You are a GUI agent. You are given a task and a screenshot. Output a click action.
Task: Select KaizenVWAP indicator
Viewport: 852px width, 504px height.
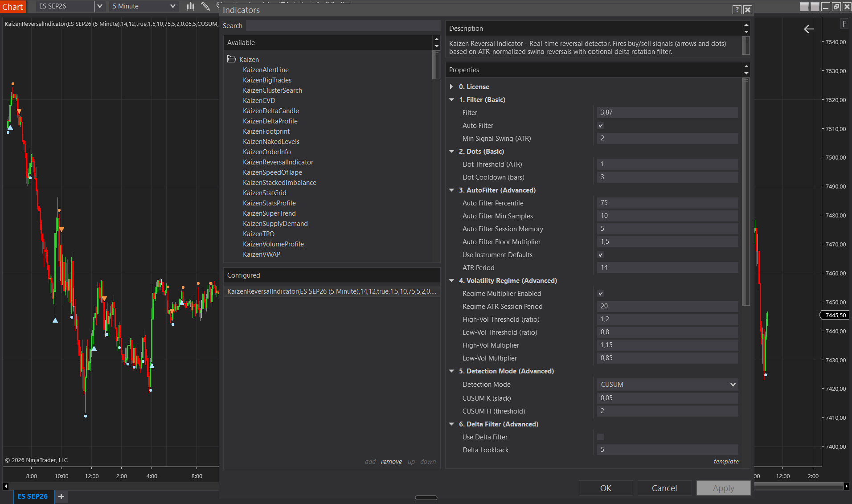click(x=262, y=254)
